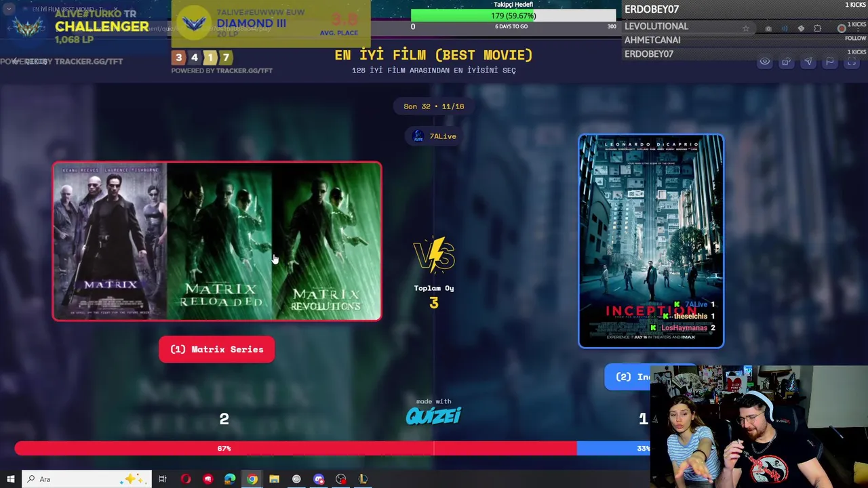Open the white round app icon on taskbar
868x488 pixels.
pyautogui.click(x=296, y=479)
